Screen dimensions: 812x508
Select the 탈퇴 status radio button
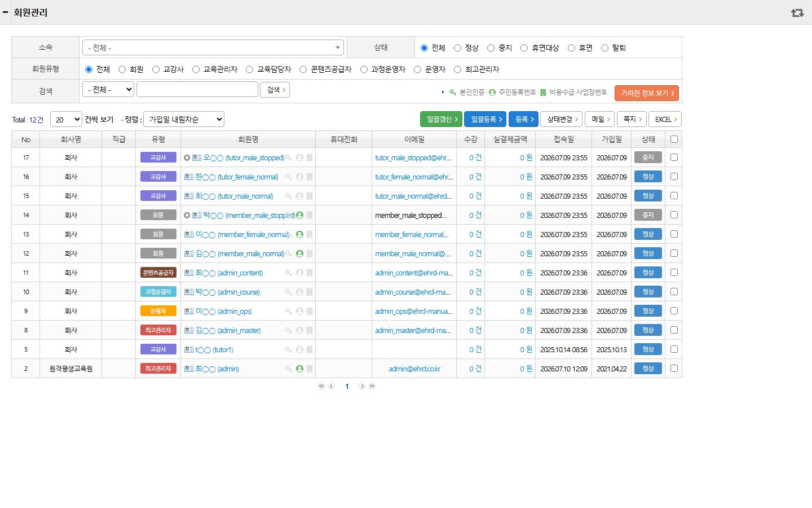pos(604,48)
